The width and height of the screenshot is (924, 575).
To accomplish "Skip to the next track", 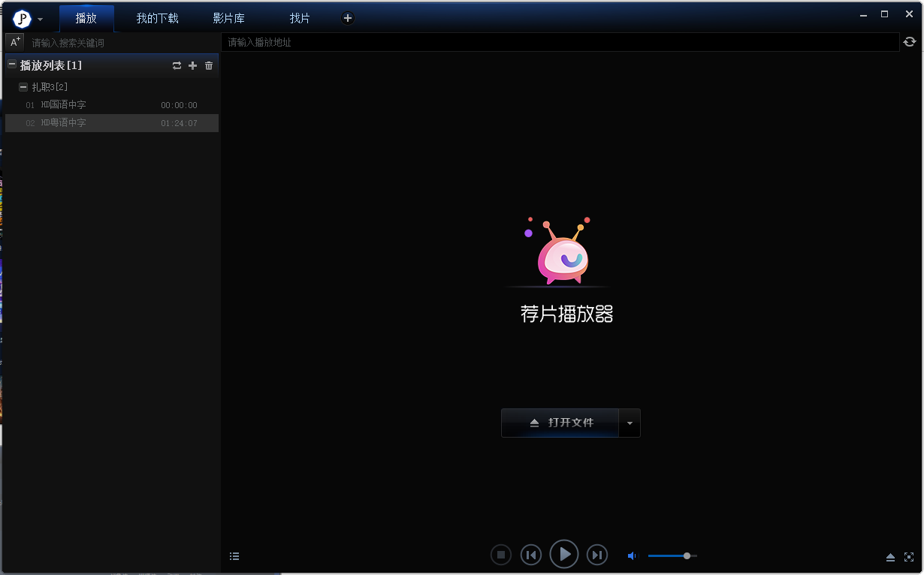I will (597, 555).
